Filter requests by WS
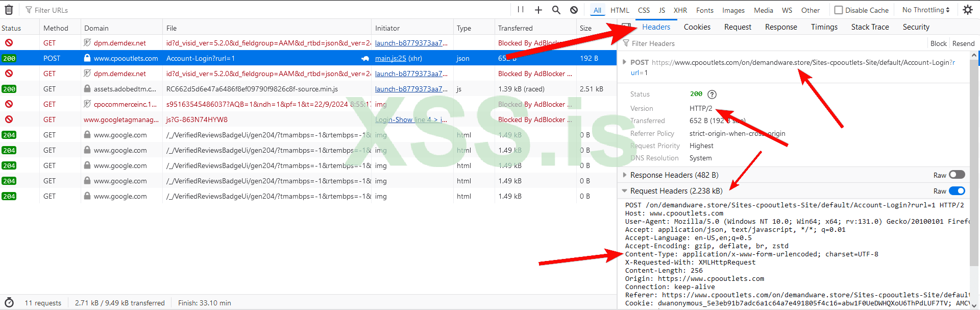The width and height of the screenshot is (980, 310). click(x=787, y=10)
